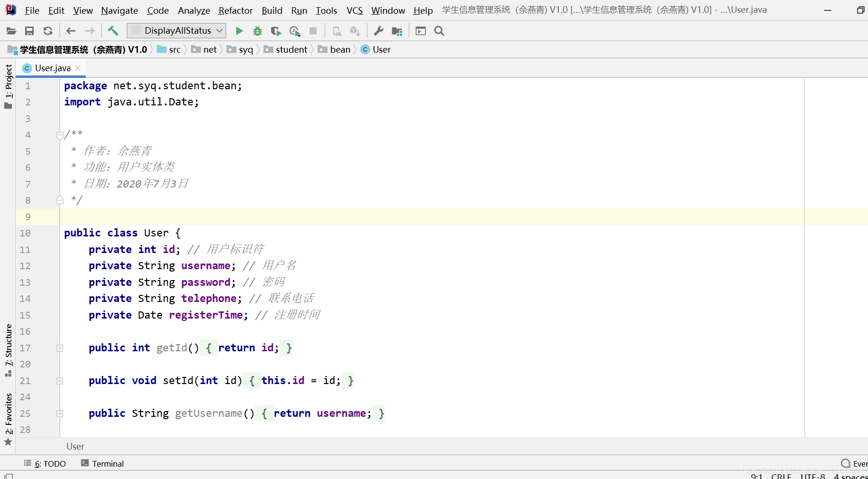
Task: Click the tool windows toggle icon in status bar corner
Action: 9,476
